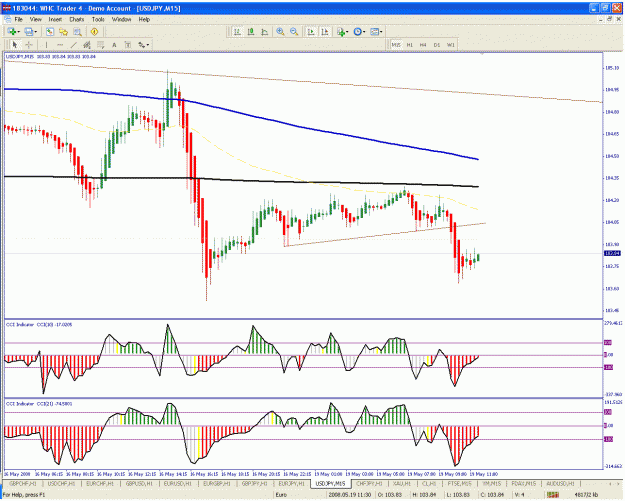Zoom in on the chart

pyautogui.click(x=281, y=31)
